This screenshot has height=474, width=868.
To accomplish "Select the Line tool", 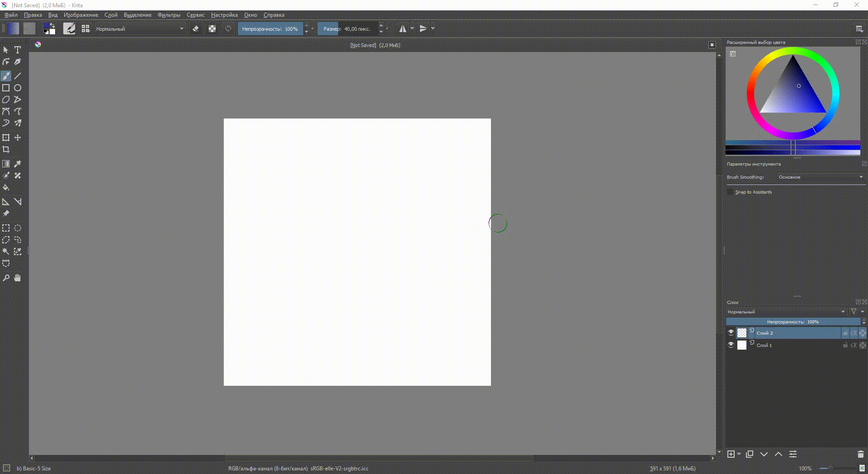I will click(18, 76).
